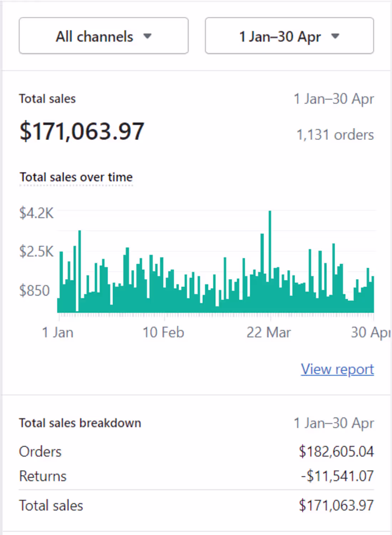The height and width of the screenshot is (535, 392).
Task: Click the $4.2K gridline label
Action: point(36,213)
